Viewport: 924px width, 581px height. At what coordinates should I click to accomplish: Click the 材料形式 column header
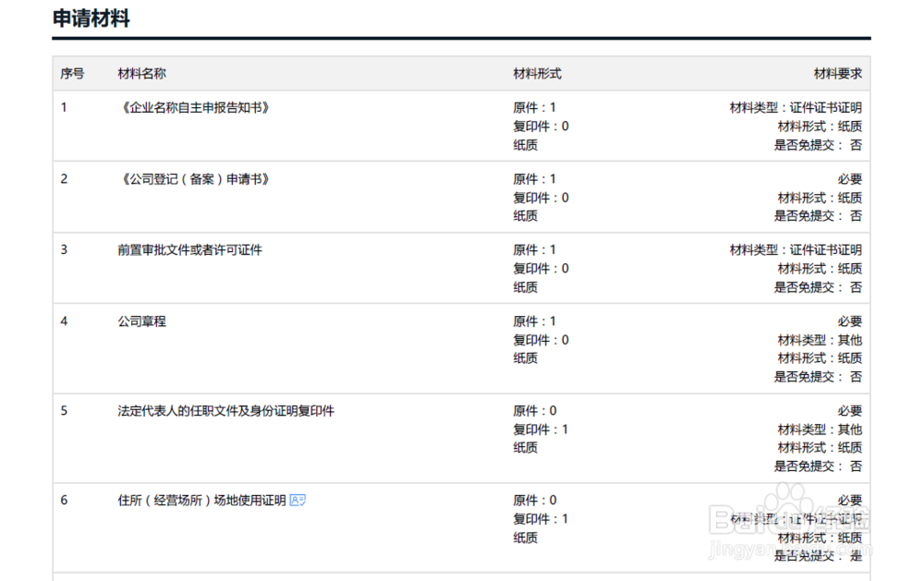[537, 73]
